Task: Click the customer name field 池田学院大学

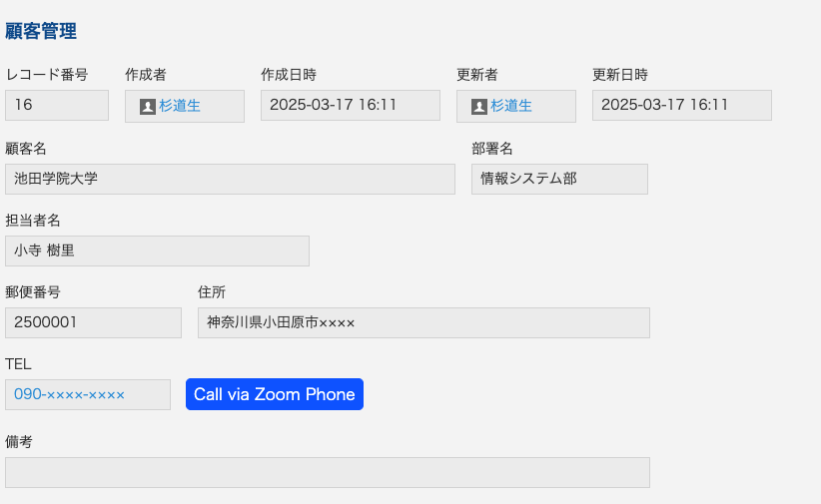Action: click(230, 179)
